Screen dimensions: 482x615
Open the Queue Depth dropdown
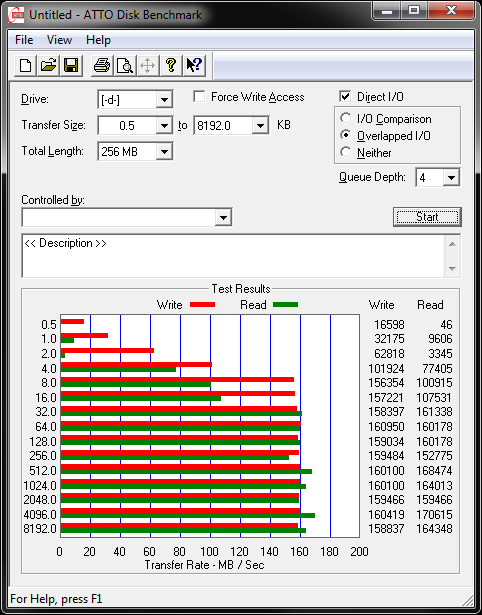(451, 178)
